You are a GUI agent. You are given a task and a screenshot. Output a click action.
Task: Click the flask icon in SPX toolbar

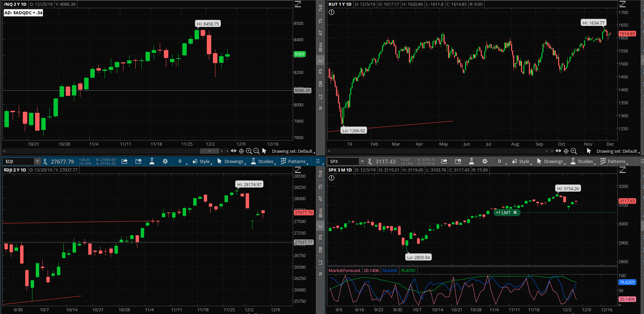(472, 161)
